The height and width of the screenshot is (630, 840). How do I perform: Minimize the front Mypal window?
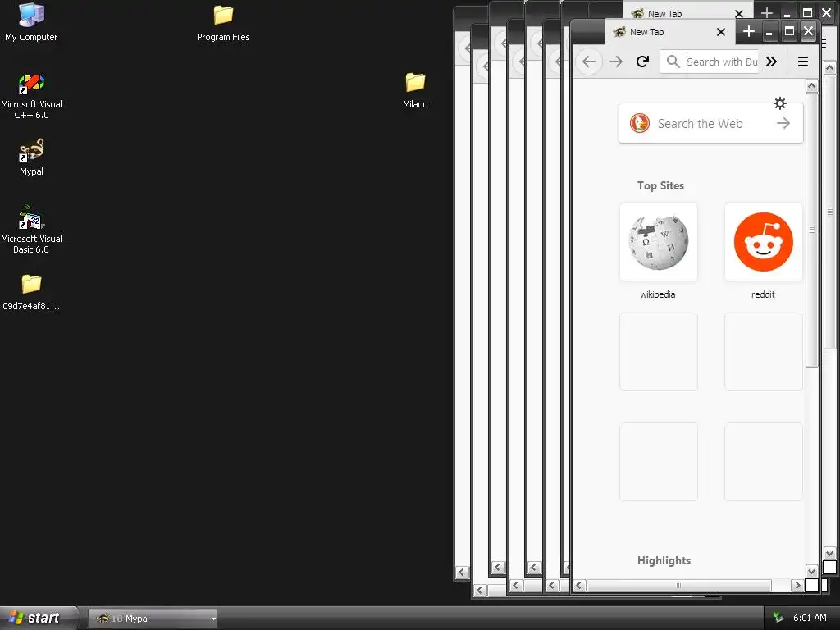click(769, 32)
